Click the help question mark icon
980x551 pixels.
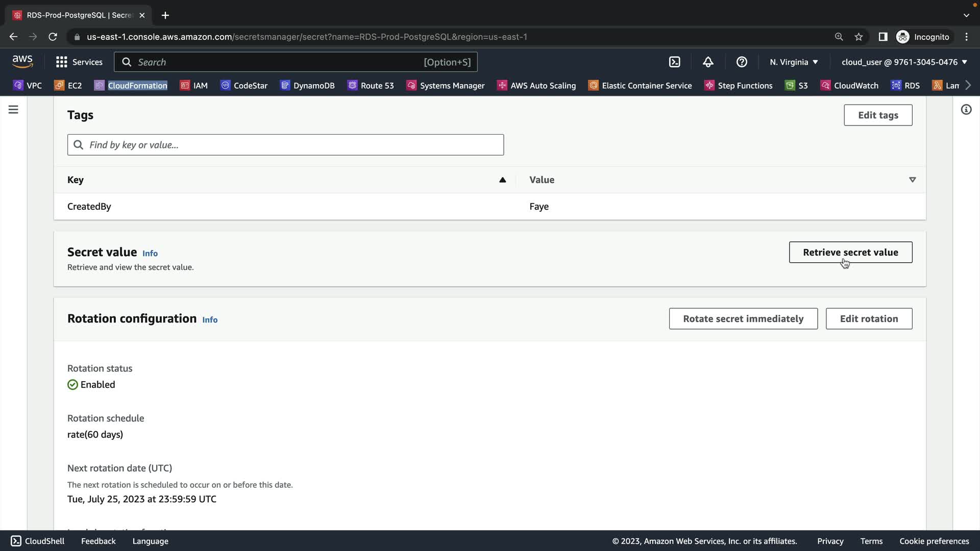click(x=742, y=62)
